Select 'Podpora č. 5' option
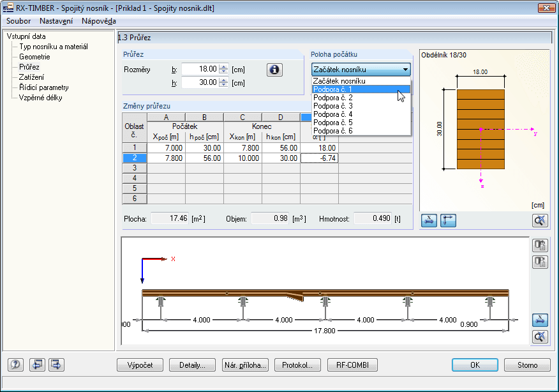Viewport: 559px width, 392px height. (x=361, y=123)
